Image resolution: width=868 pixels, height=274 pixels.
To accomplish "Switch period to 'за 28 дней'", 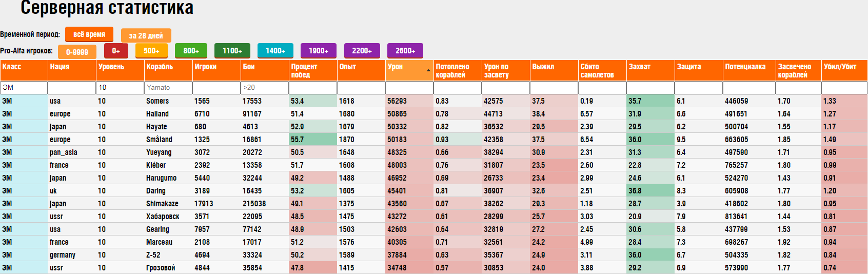I will (146, 35).
